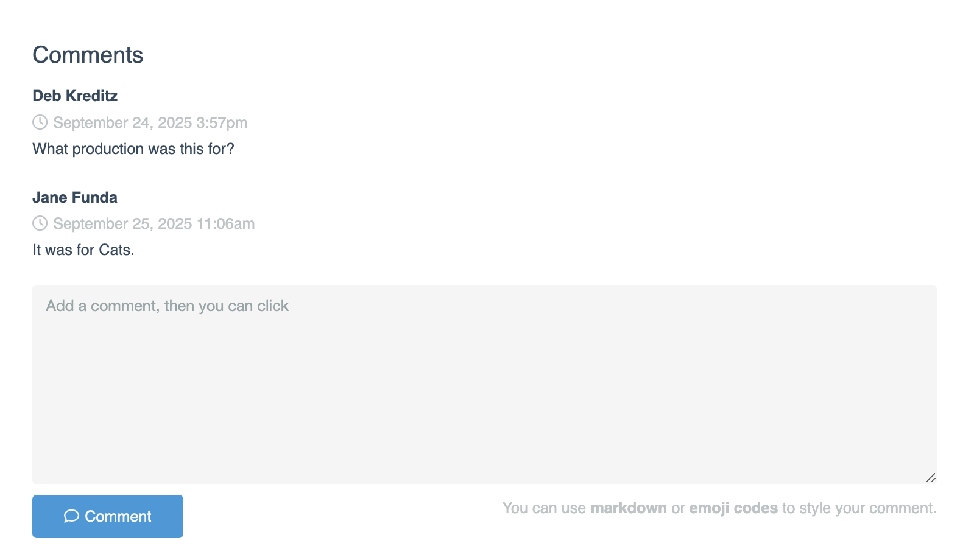Click the September 24, 2025 3:57pm timestamp
Image resolution: width=960 pixels, height=560 pixels.
point(150,123)
